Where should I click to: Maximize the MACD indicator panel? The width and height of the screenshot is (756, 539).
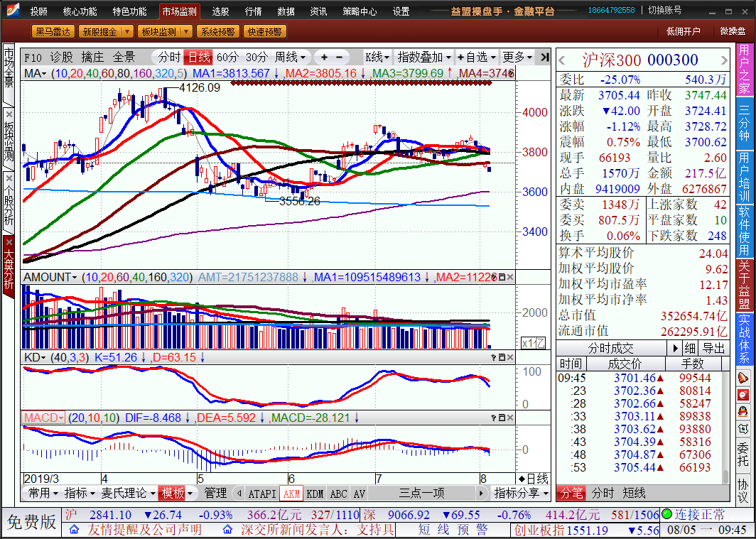pyautogui.click(x=502, y=418)
